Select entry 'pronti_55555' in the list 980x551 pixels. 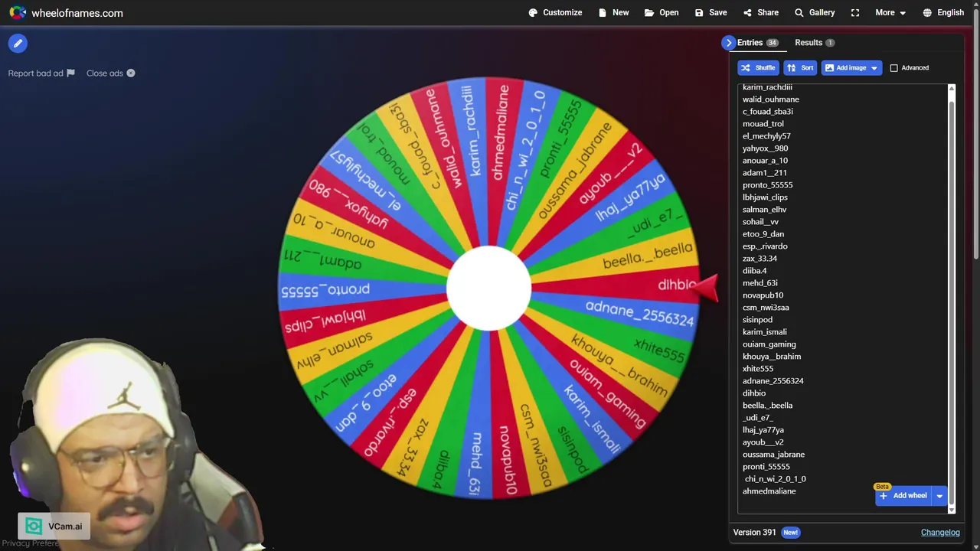[766, 467]
